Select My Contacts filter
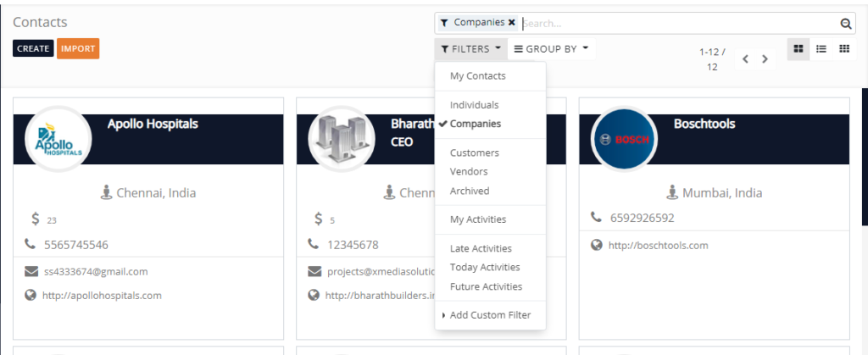The width and height of the screenshot is (868, 355). coord(478,75)
